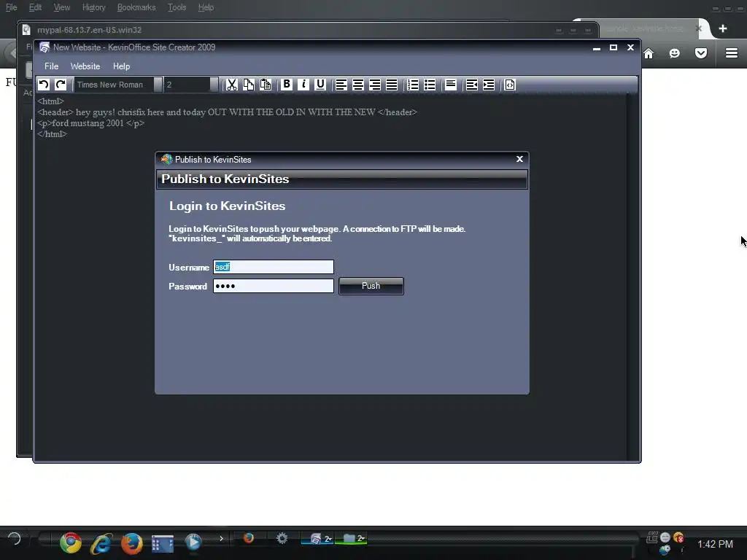747x560 pixels.
Task: Switch to the folder taskbar group
Action: pyautogui.click(x=351, y=539)
